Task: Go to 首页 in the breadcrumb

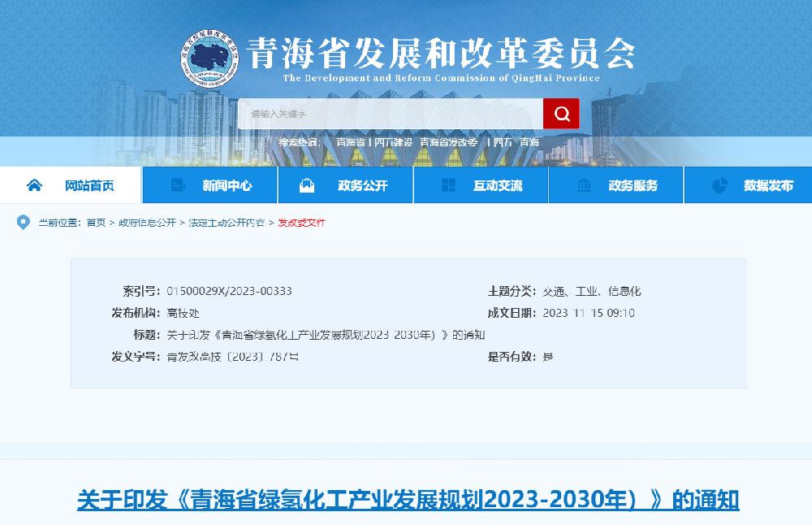Action: tap(96, 223)
